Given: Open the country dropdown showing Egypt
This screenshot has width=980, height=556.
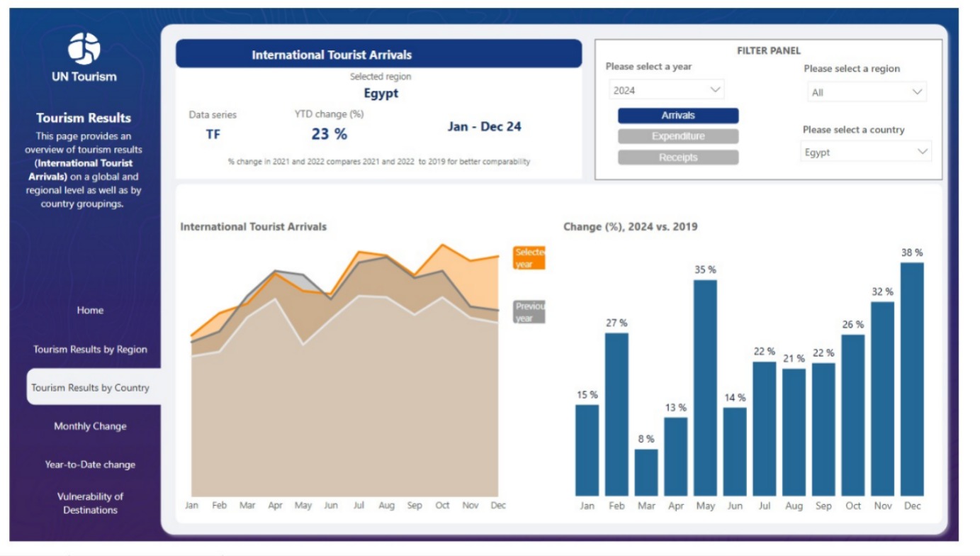Looking at the screenshot, I should pyautogui.click(x=867, y=152).
